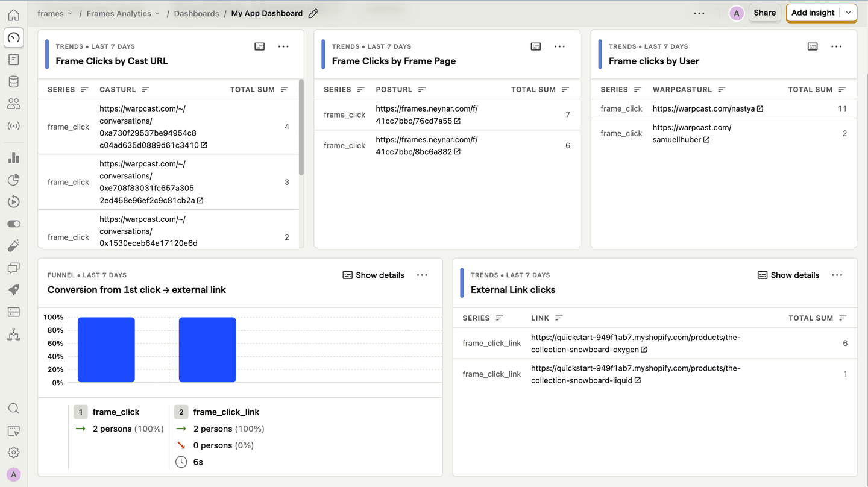This screenshot has height=487, width=868.
Task: Open Feature flags toggle icon in sidebar
Action: click(x=13, y=224)
